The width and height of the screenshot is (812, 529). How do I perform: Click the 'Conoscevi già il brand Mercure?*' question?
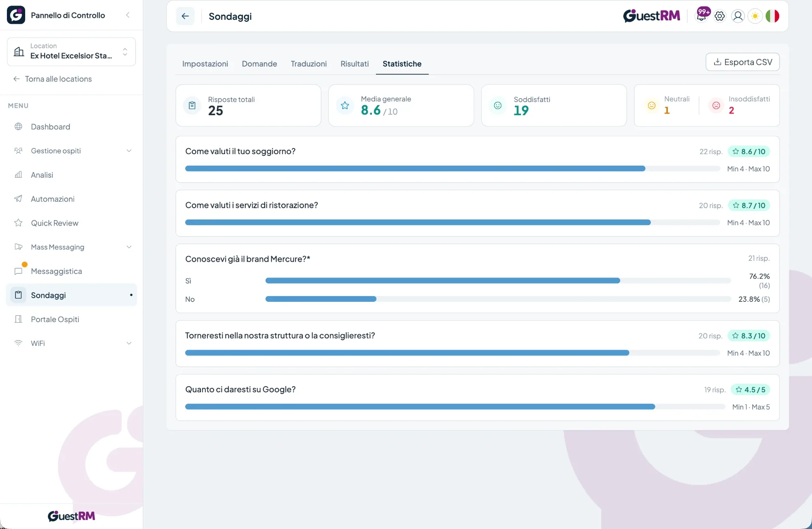coord(248,259)
